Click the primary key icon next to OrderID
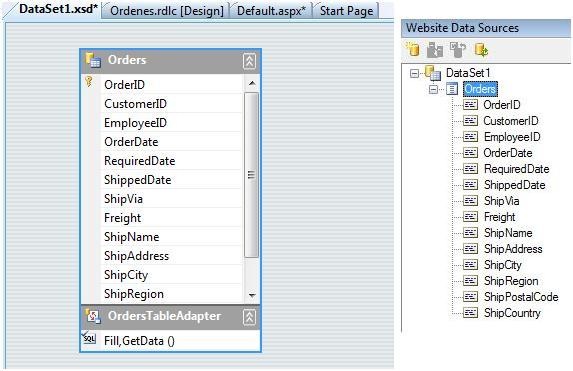573x371 pixels. point(88,81)
